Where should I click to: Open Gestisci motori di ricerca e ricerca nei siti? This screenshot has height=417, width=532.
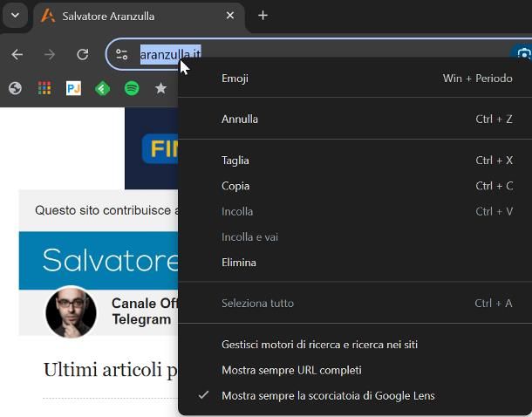[355, 345]
